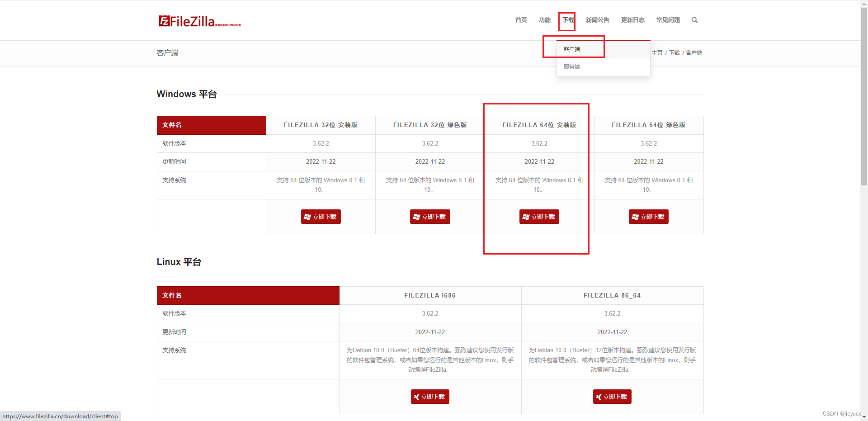Open 常见问题 in the navigation bar
The image size is (868, 421).
pos(668,20)
